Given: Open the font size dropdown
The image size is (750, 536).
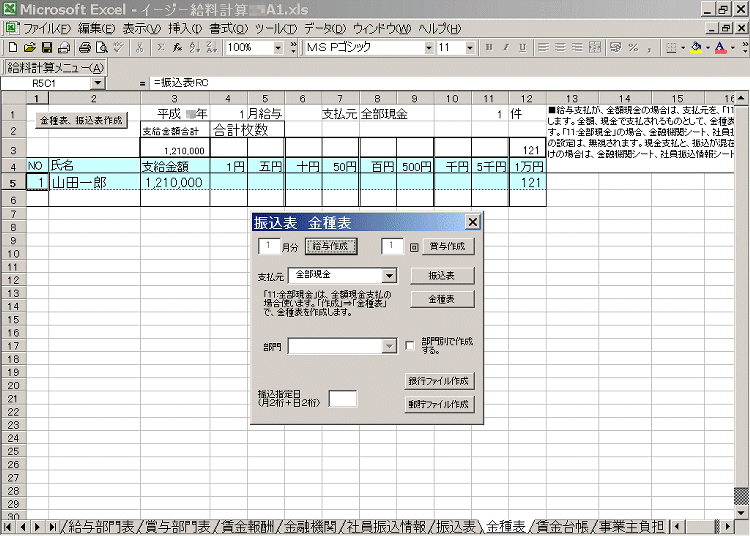Looking at the screenshot, I should [470, 47].
